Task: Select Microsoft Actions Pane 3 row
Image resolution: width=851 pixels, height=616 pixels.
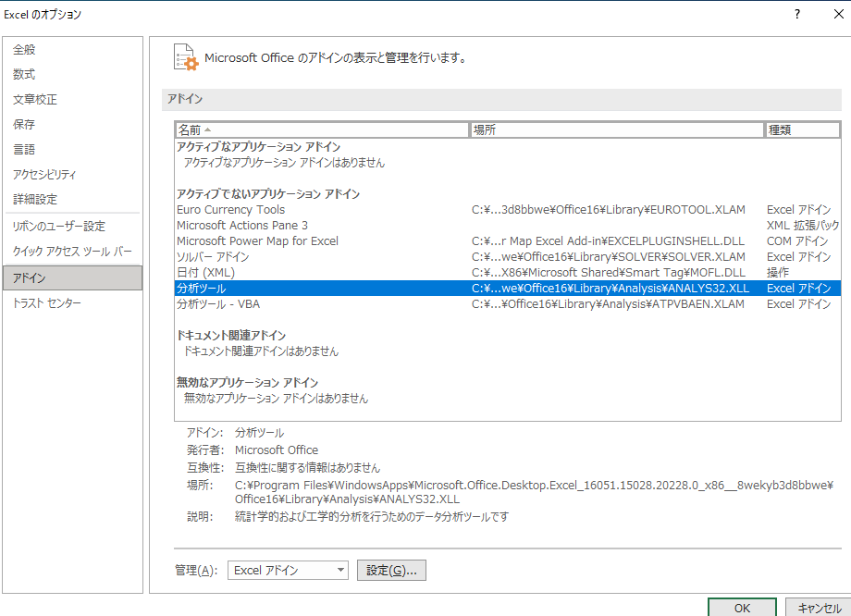Action: coord(508,226)
